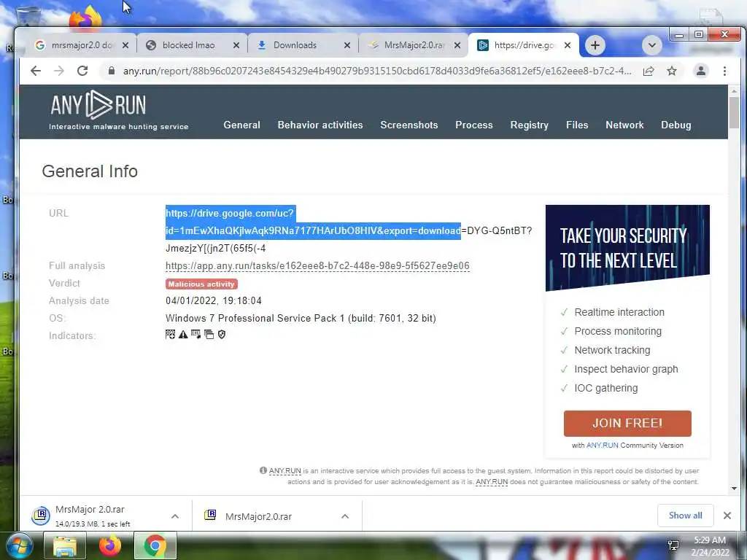Jump to the Registry section
747x560 pixels.
pos(530,125)
